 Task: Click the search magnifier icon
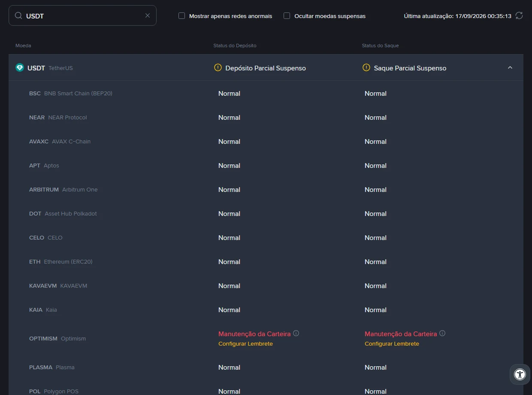18,15
